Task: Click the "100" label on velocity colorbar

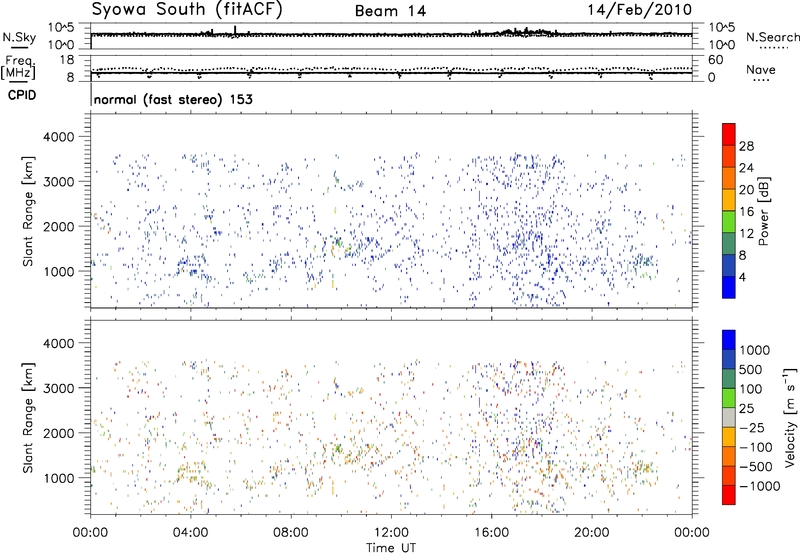Action: [751, 389]
